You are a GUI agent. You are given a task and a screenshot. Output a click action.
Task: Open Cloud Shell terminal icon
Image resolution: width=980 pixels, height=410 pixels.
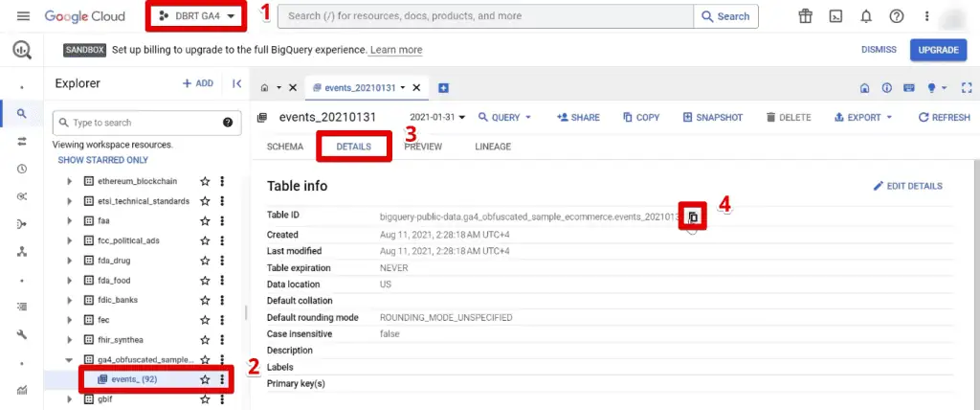(x=835, y=16)
